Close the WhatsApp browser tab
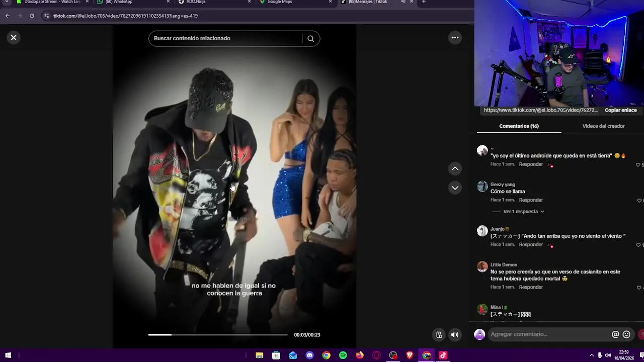644x362 pixels. (168, 2)
